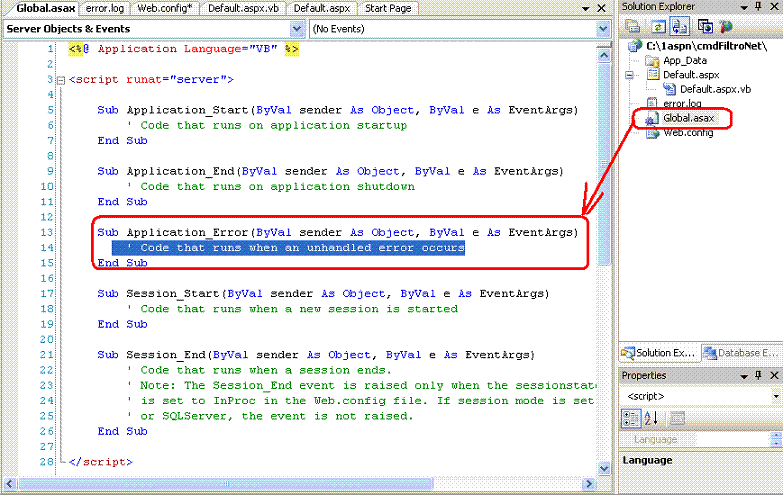Switch to the Start Page tab
This screenshot has width=783, height=495.
coord(388,8)
